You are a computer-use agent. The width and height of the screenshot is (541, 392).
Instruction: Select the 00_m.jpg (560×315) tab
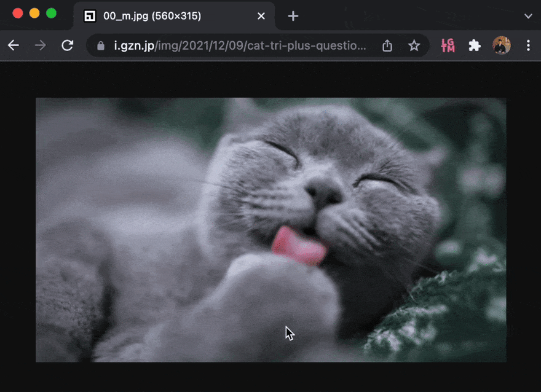click(174, 16)
